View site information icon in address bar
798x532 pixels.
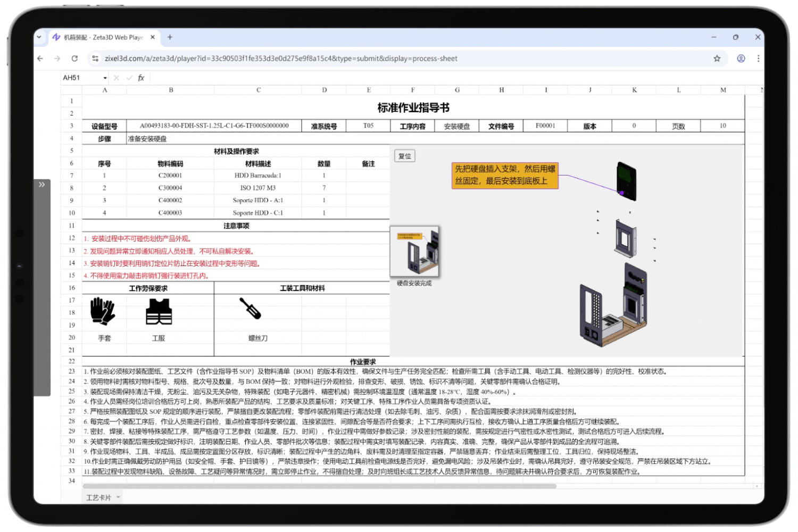pyautogui.click(x=95, y=59)
